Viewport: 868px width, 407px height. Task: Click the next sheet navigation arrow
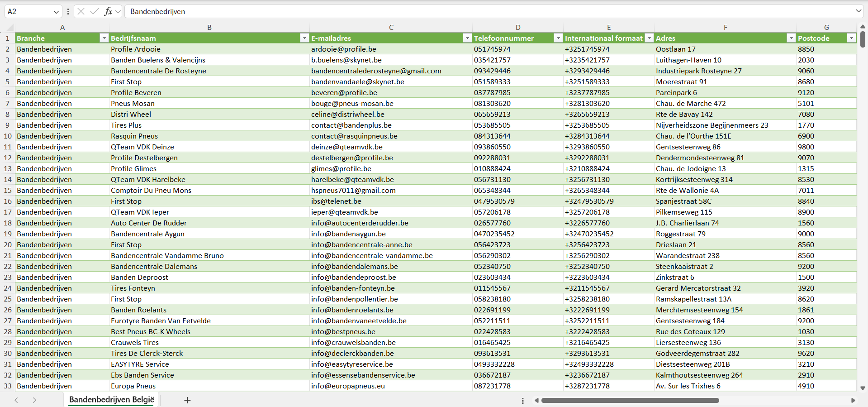(x=34, y=400)
